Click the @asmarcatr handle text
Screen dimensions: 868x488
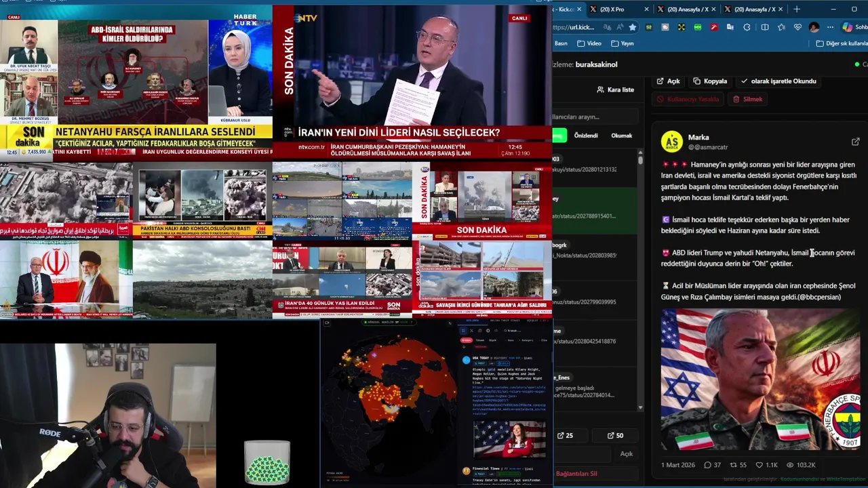click(x=708, y=147)
